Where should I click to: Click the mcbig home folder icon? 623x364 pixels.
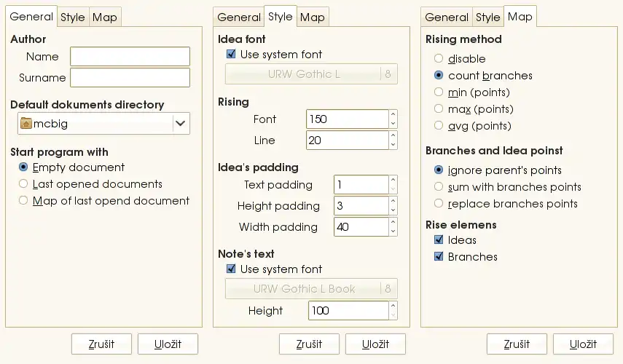point(26,124)
